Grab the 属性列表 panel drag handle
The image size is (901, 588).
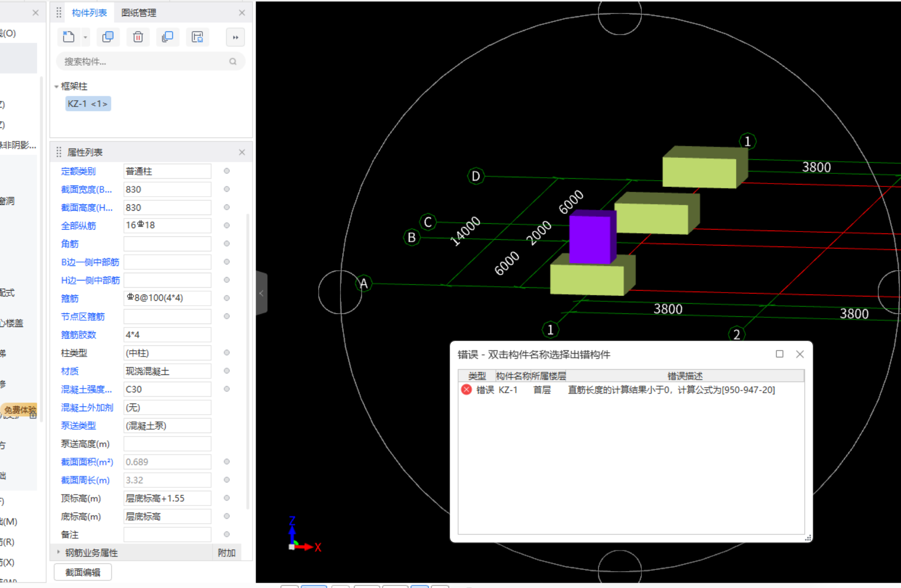59,152
